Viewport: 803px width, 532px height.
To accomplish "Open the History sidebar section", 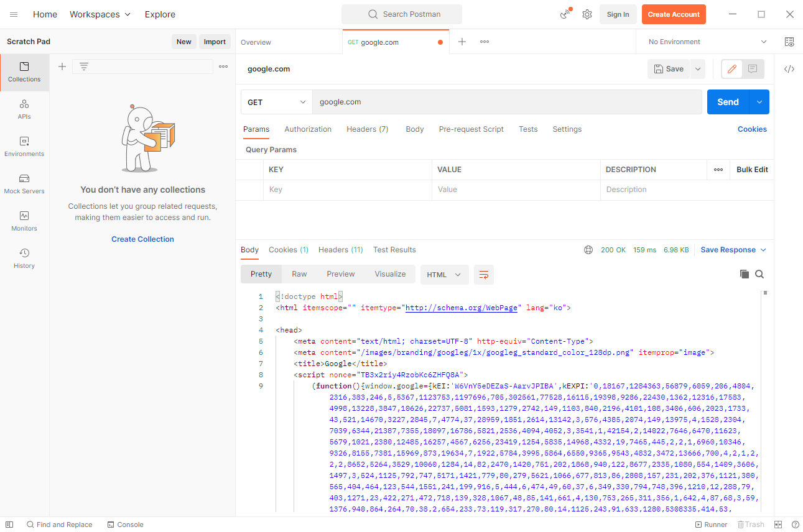I will pos(24,259).
